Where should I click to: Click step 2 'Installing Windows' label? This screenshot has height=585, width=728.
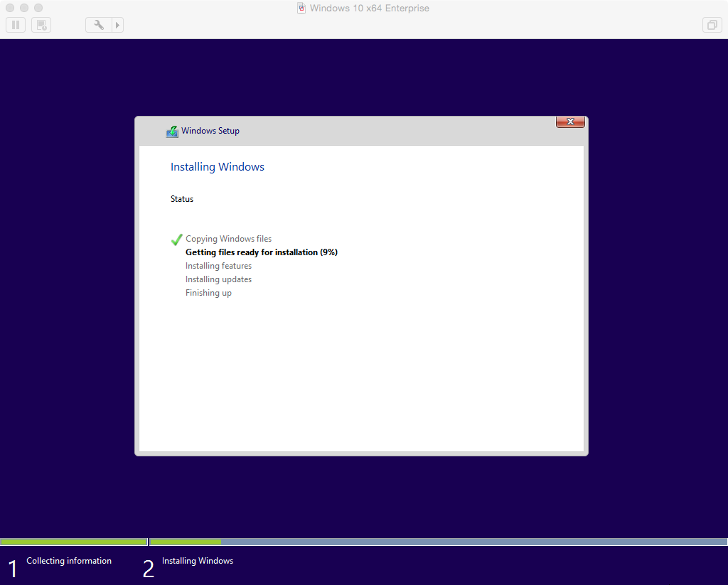click(198, 561)
